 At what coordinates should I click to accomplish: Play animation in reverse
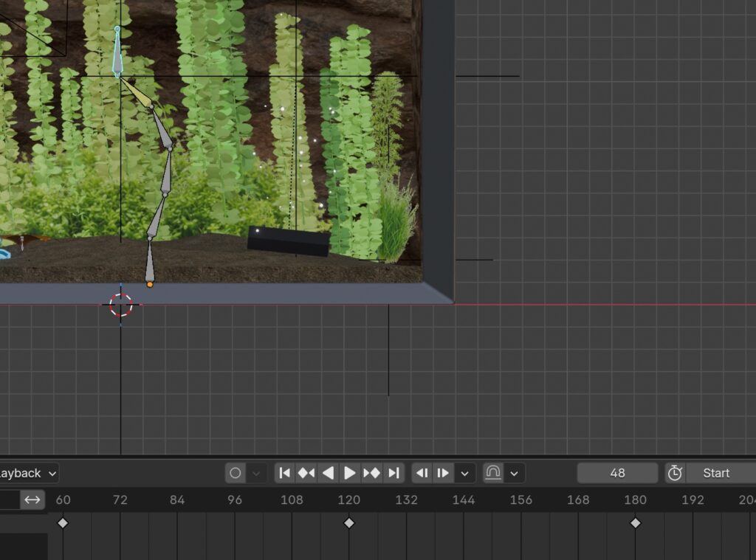329,473
